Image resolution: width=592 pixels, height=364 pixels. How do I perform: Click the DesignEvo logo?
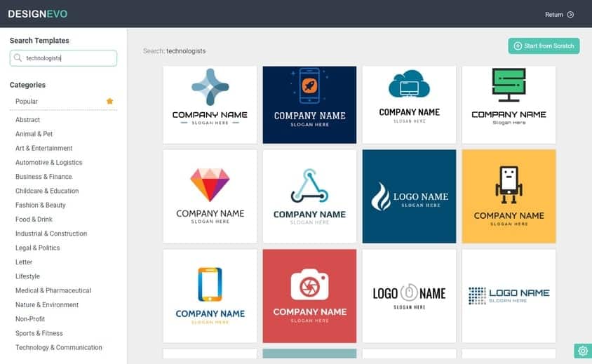pos(38,14)
